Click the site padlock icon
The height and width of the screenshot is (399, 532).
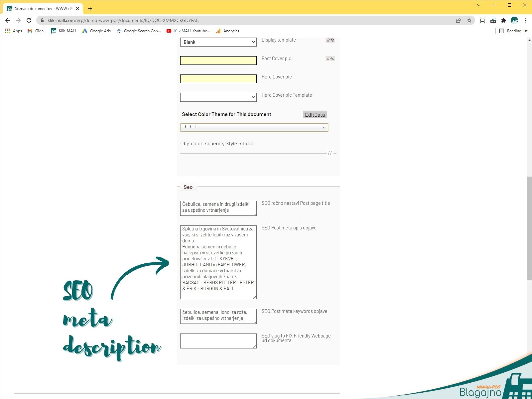[42, 20]
